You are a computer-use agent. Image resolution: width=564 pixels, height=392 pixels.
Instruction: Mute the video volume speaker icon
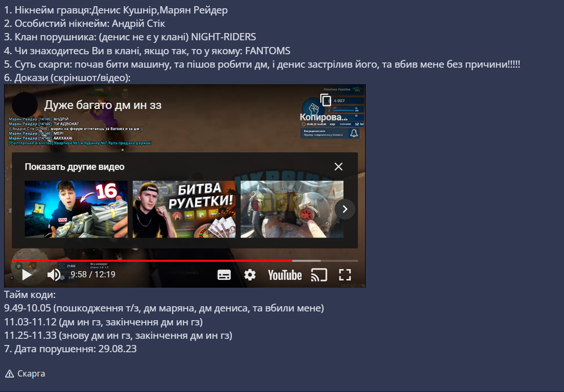tap(54, 275)
